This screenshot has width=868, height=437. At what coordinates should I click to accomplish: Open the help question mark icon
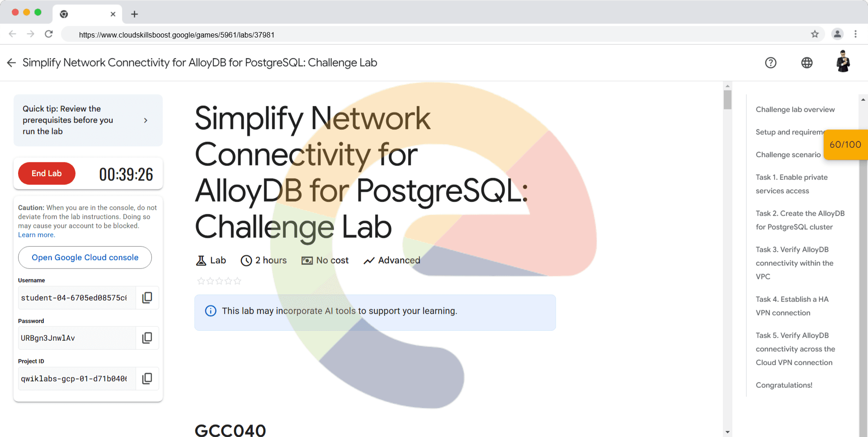[771, 63]
